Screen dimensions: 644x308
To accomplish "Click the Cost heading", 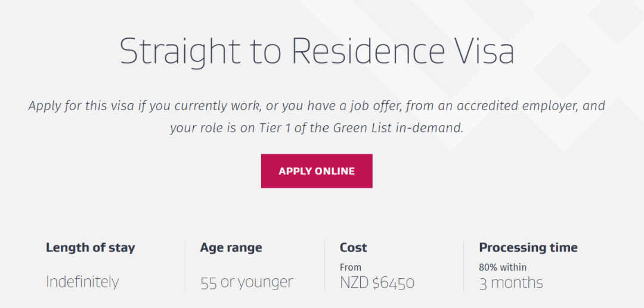I will coord(354,247).
